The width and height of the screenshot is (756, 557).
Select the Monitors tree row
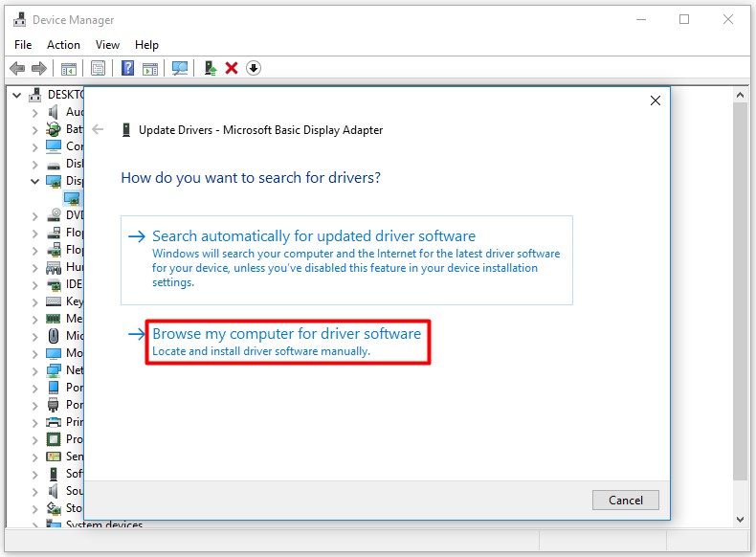pyautogui.click(x=64, y=353)
